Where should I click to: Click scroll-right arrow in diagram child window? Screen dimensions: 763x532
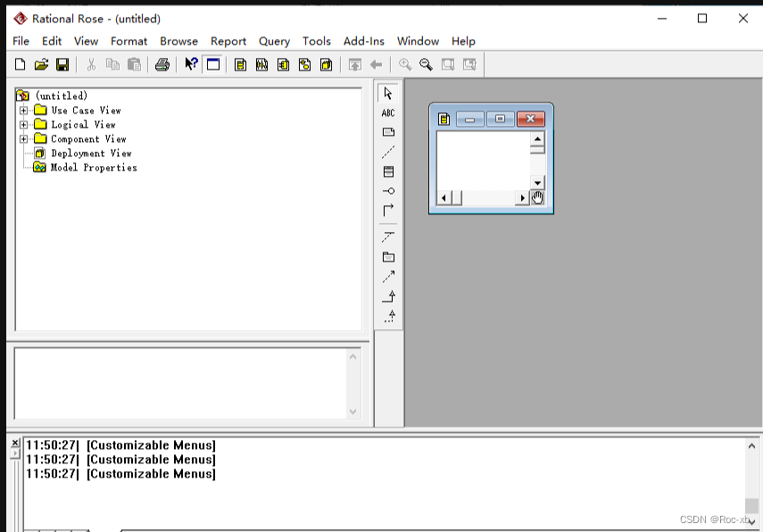click(523, 197)
